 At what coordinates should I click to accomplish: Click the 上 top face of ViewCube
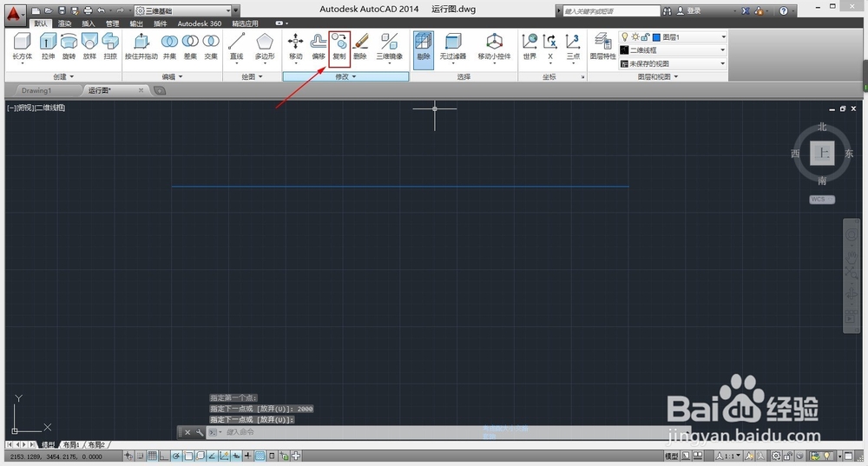[823, 153]
